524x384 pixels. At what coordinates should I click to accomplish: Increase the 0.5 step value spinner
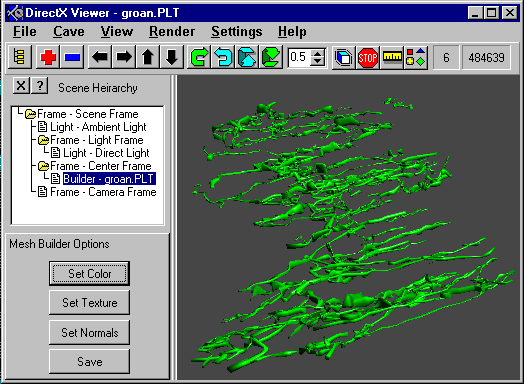pos(317,53)
